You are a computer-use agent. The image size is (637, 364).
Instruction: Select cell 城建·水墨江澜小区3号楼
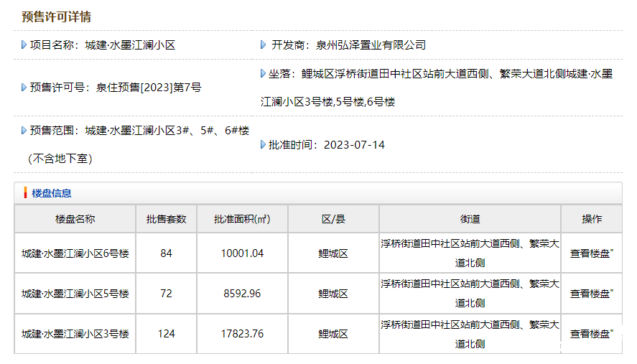(x=75, y=334)
